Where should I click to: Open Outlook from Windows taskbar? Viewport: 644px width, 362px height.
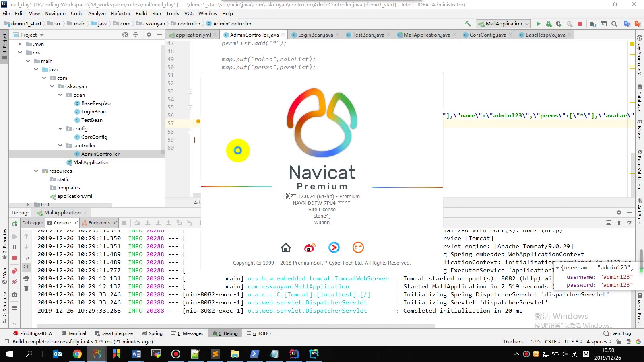click(x=58, y=354)
